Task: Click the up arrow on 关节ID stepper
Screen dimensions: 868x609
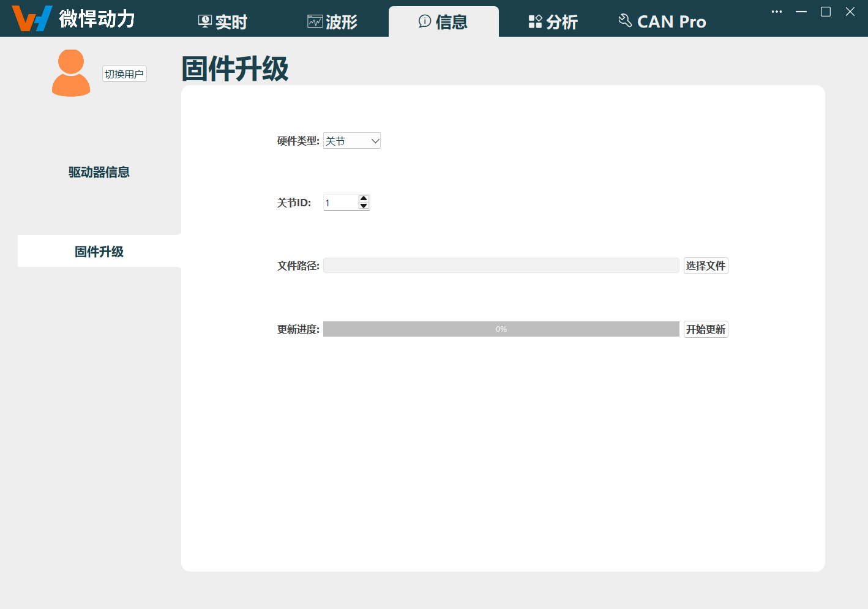Action: [x=364, y=198]
